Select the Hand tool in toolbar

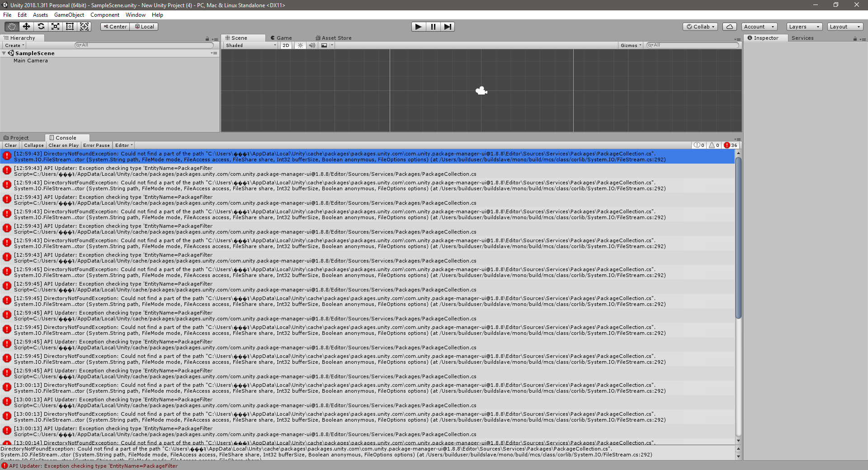pos(12,27)
